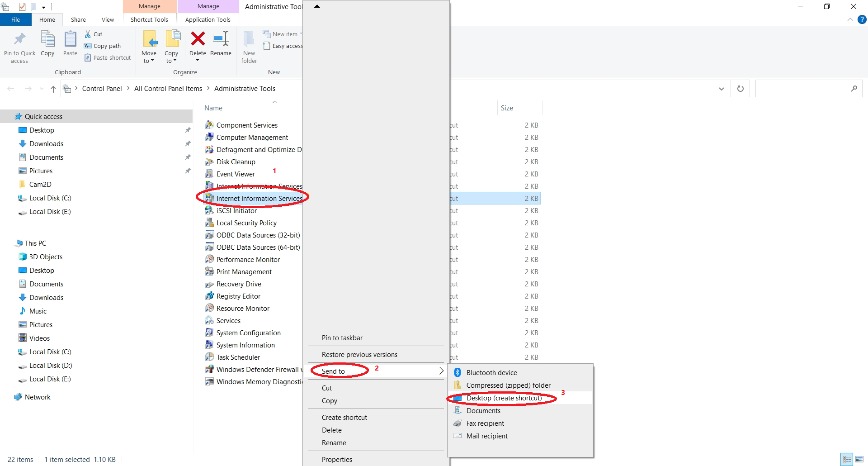Open the Application Tools tab

click(x=208, y=19)
